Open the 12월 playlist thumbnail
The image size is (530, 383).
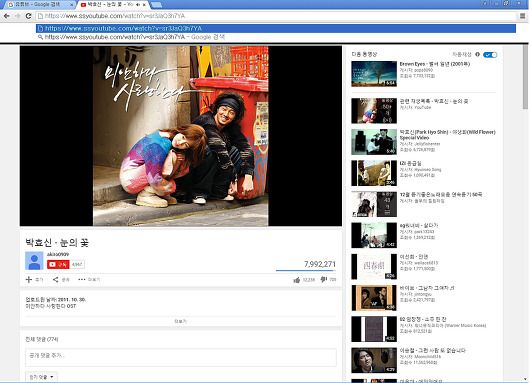pos(374,204)
